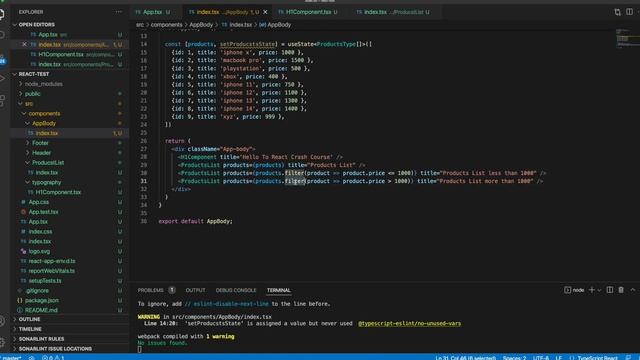640x360 pixels.
Task: Maximize the panel with the chevron-up icon
Action: [633, 290]
